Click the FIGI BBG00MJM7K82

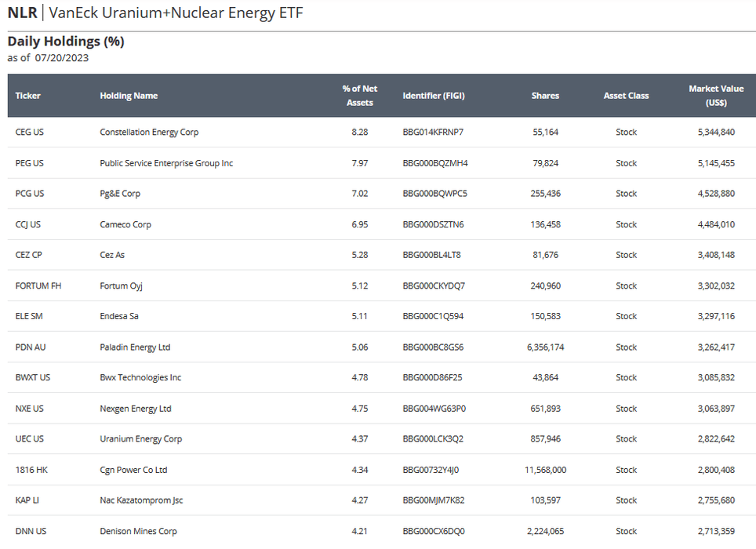[x=434, y=500]
